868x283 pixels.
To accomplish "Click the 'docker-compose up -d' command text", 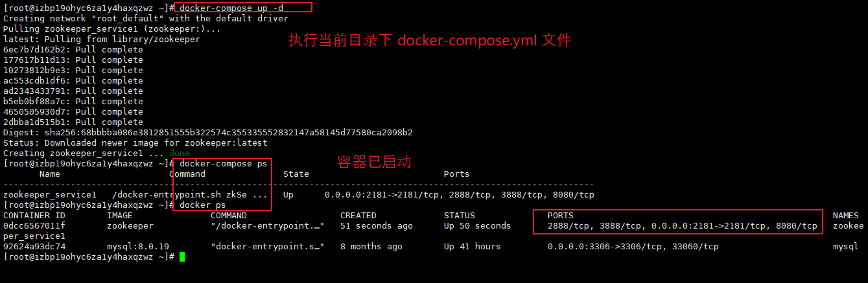I will 231,8.
